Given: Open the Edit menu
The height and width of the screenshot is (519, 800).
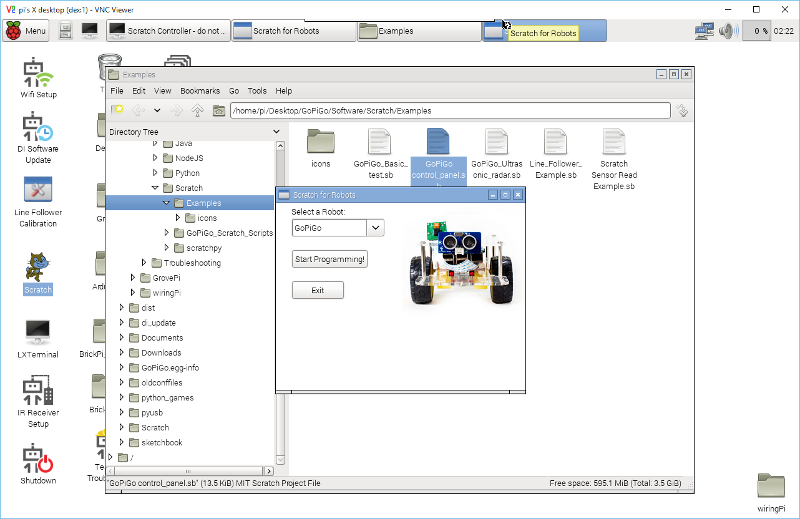Looking at the screenshot, I should tap(139, 91).
